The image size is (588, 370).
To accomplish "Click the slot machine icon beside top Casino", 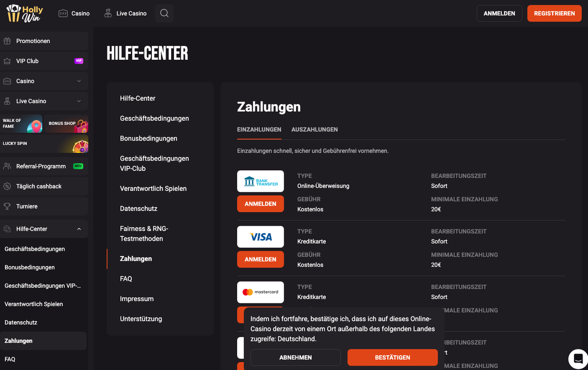I will point(63,13).
